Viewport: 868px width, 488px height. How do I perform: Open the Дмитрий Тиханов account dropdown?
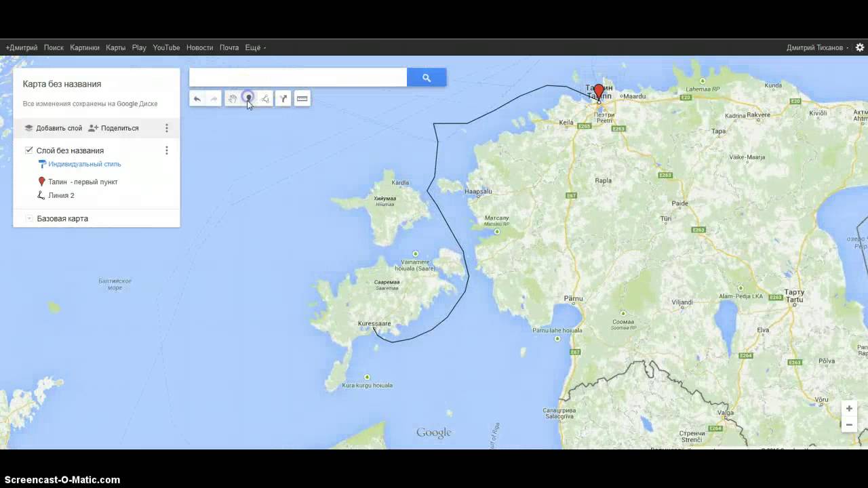817,48
